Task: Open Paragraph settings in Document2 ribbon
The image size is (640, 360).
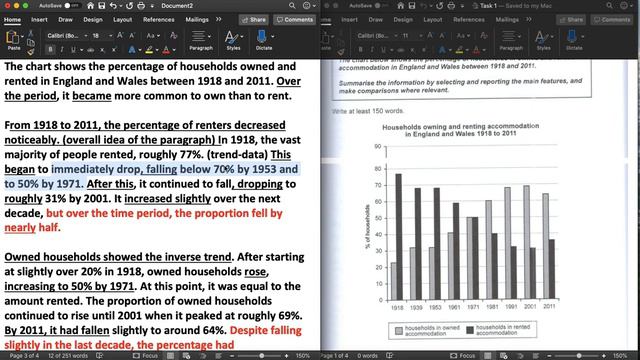Action: (201, 40)
